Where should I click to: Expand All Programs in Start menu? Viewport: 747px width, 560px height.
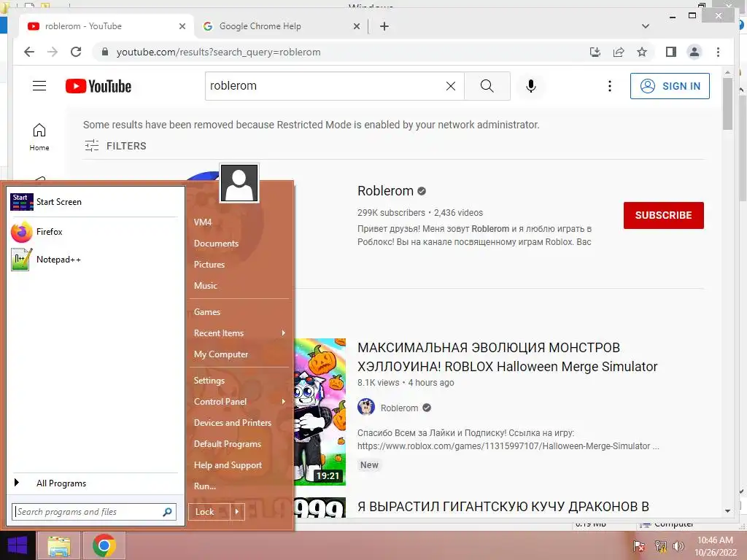tap(94, 483)
